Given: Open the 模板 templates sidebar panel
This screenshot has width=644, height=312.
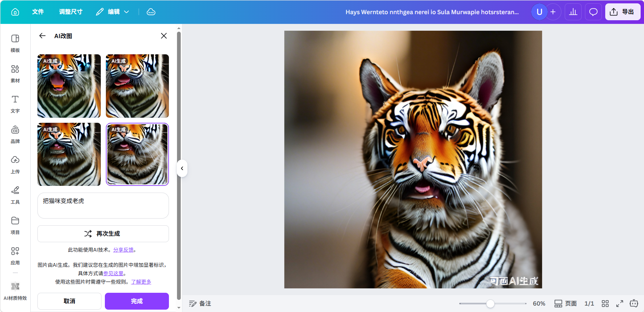Looking at the screenshot, I should 15,43.
